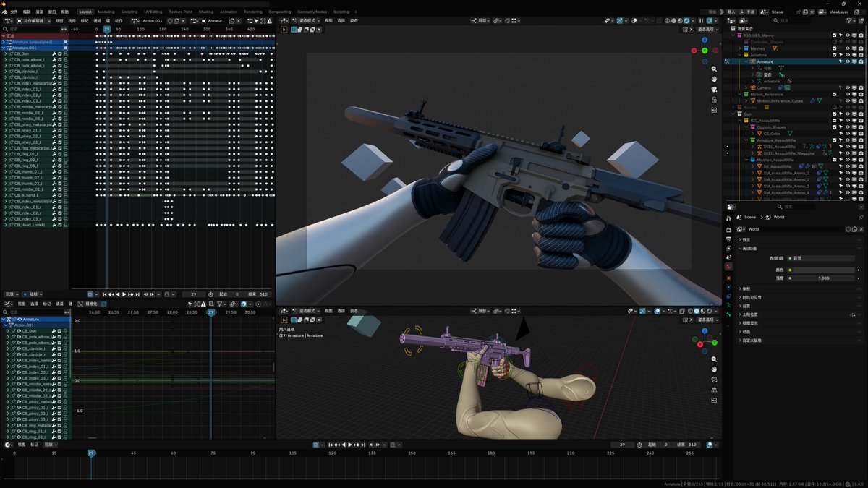Adjust the 强度 strength slider value
The width and height of the screenshot is (868, 488).
click(x=825, y=278)
